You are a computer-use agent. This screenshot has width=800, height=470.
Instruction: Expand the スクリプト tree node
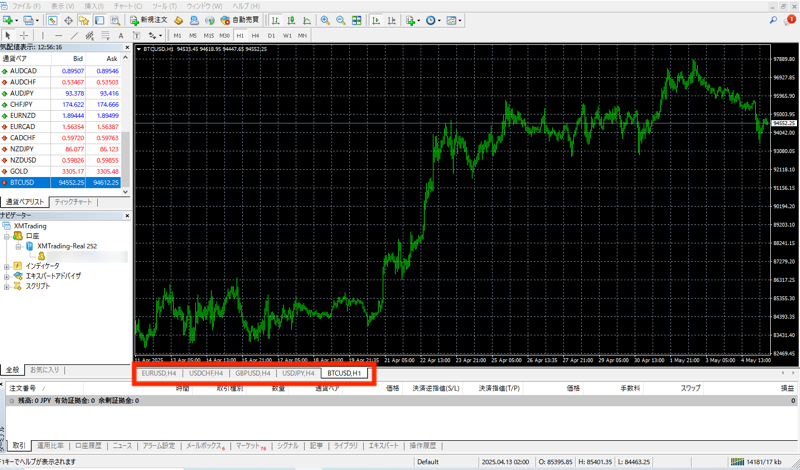tap(7, 286)
